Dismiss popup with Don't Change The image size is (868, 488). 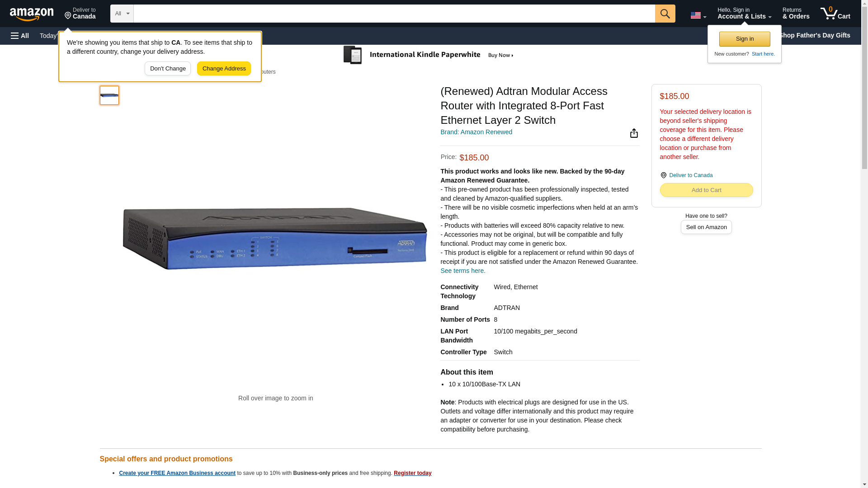pyautogui.click(x=168, y=69)
